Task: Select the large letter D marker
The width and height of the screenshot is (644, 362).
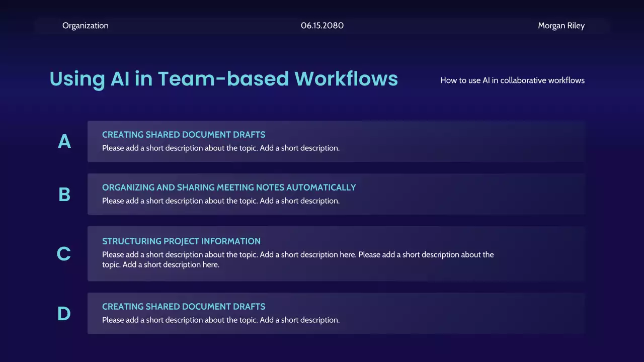Action: click(x=64, y=314)
